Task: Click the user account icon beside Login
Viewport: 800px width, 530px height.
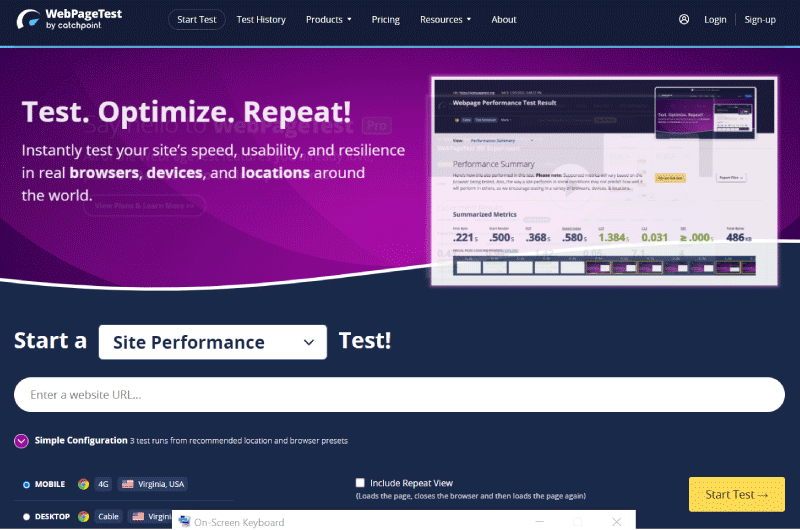Action: (684, 19)
